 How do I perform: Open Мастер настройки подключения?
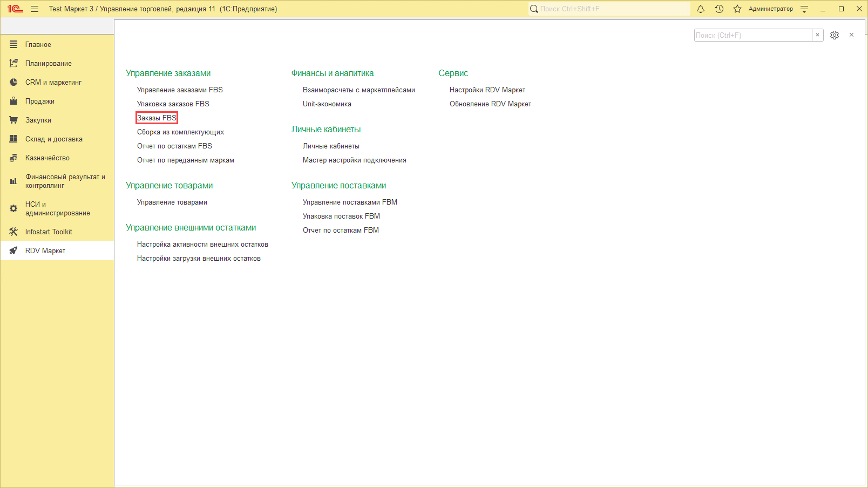click(355, 160)
